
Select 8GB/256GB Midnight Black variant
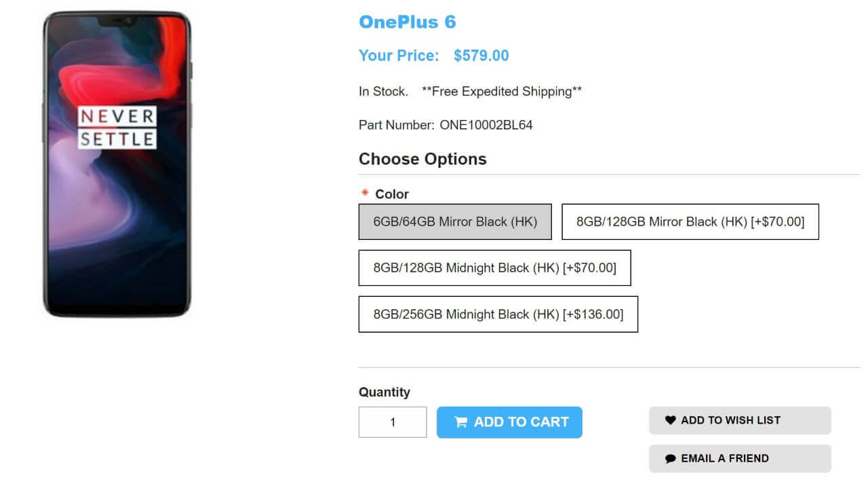[498, 314]
